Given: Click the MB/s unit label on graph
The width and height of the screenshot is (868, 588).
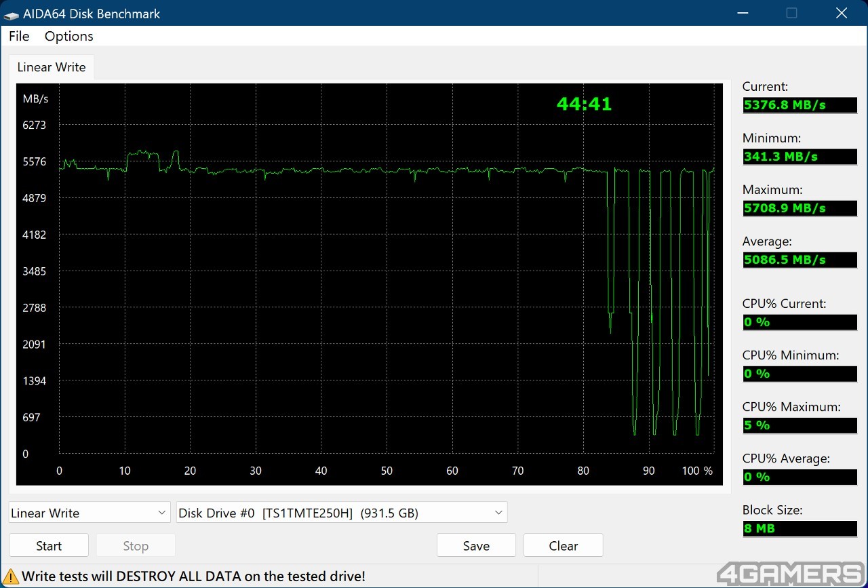Looking at the screenshot, I should point(35,99).
